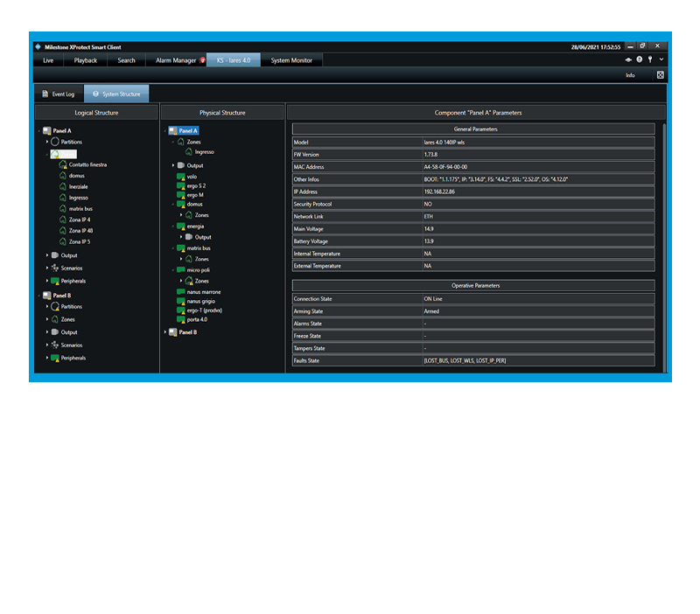Select ergo M peripheral
The height and width of the screenshot is (614, 700).
tap(195, 195)
